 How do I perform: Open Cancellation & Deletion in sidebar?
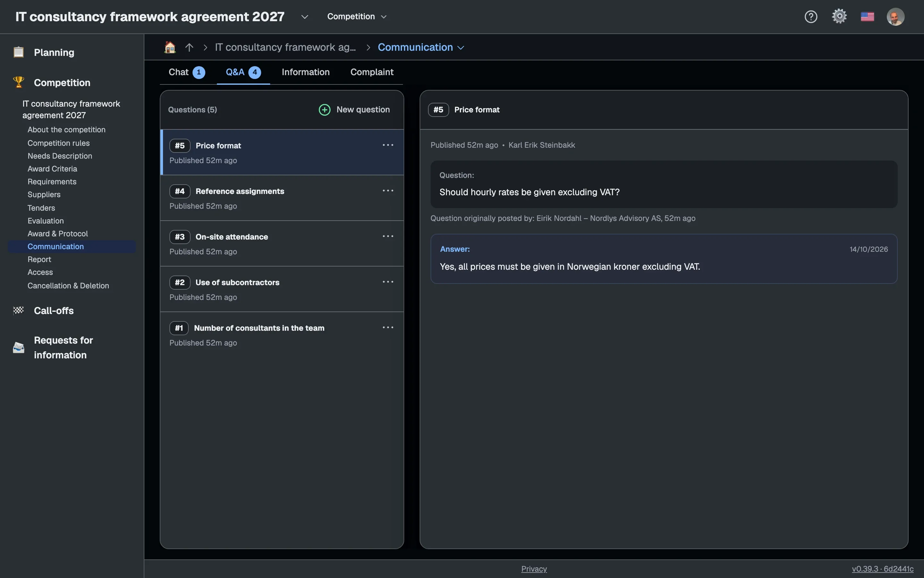pos(68,285)
